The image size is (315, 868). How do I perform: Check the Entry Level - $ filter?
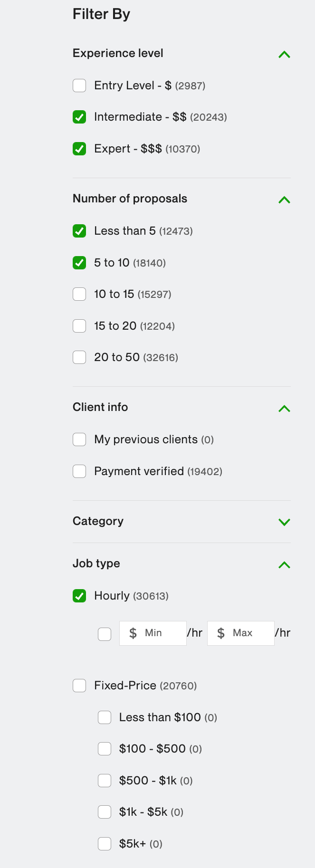pyautogui.click(x=79, y=86)
